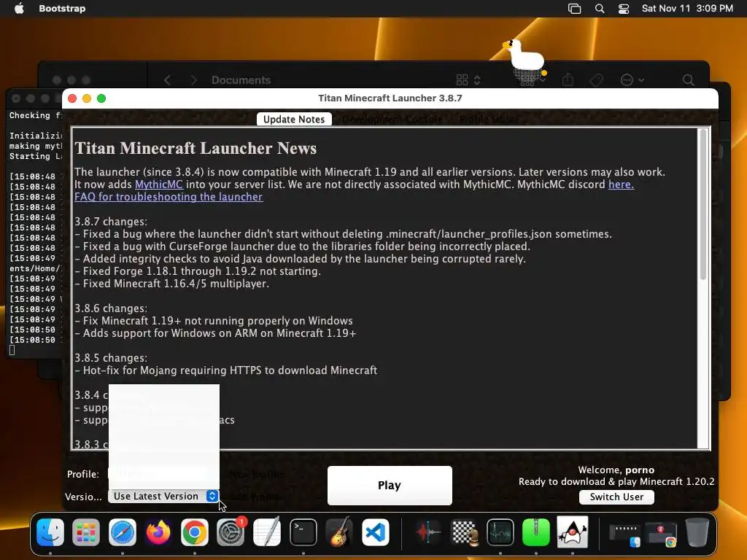Click the Java Duke icon in Dock
Viewport: 747px width, 560px height.
click(x=572, y=532)
